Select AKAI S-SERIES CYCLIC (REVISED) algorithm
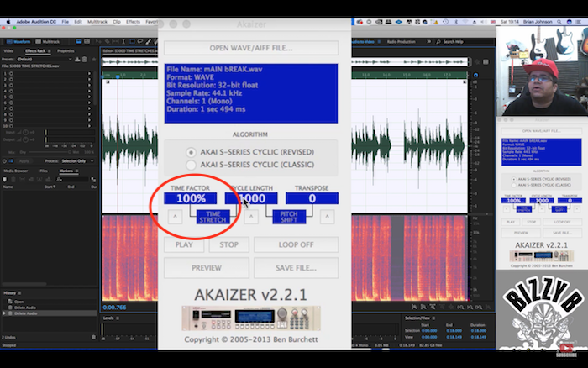The width and height of the screenshot is (588, 368). (x=191, y=152)
